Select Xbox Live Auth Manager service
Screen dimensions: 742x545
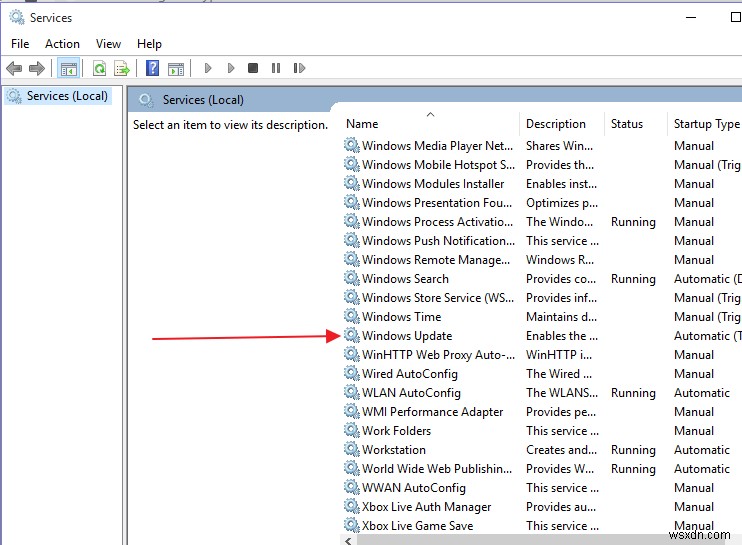click(426, 507)
